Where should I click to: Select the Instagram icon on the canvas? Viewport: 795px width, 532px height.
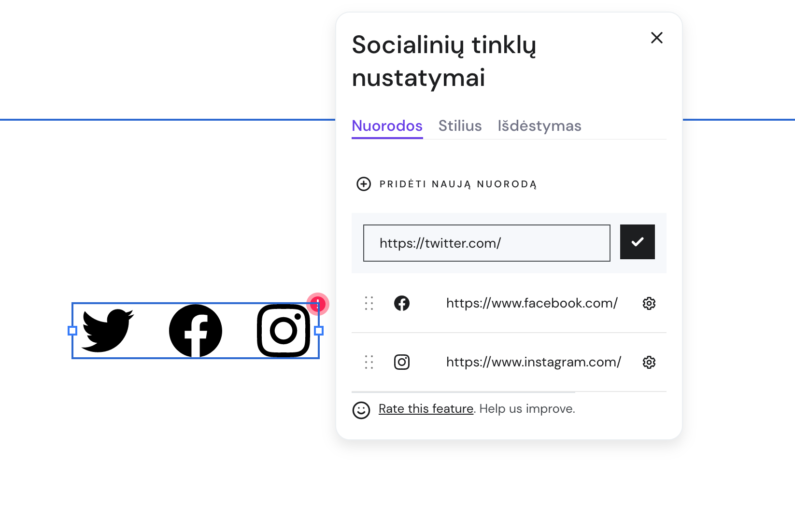[x=284, y=331]
